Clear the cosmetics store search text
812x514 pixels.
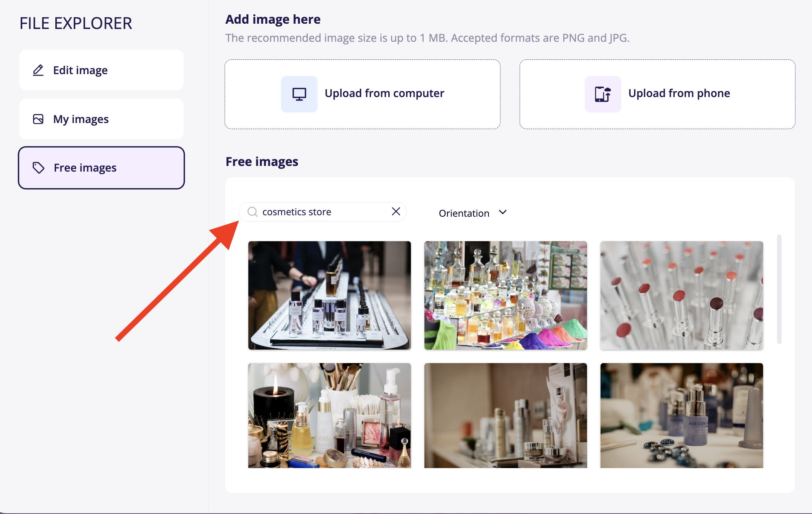(x=396, y=211)
